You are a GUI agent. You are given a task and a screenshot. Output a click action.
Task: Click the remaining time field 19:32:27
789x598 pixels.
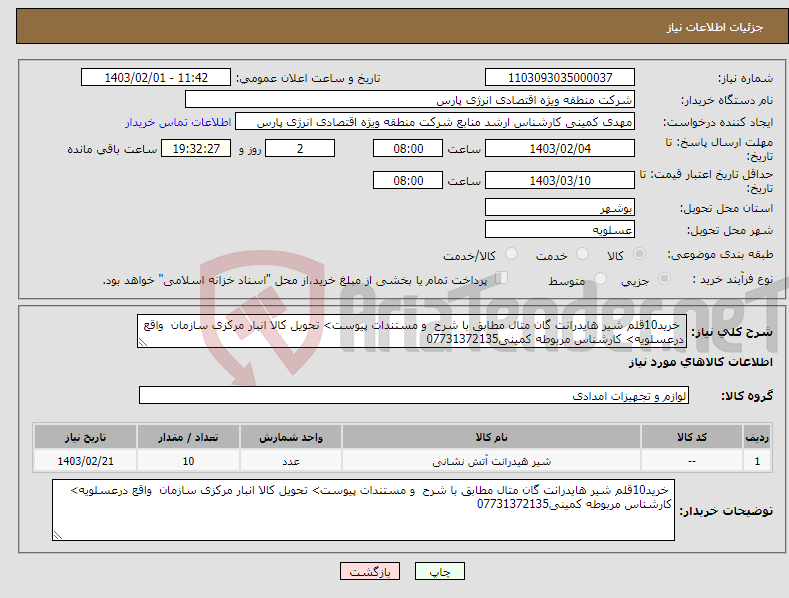196,148
